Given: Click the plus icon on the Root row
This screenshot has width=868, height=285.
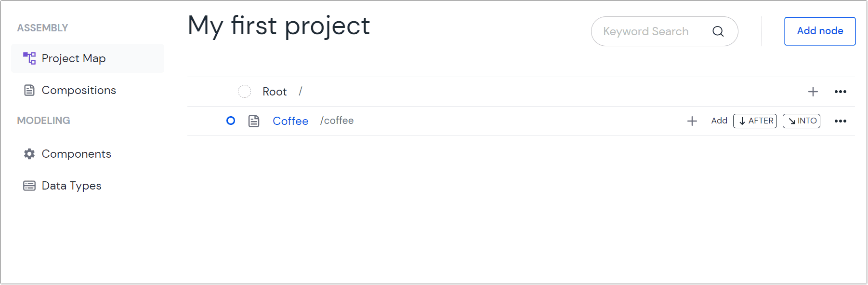Looking at the screenshot, I should coord(813,91).
